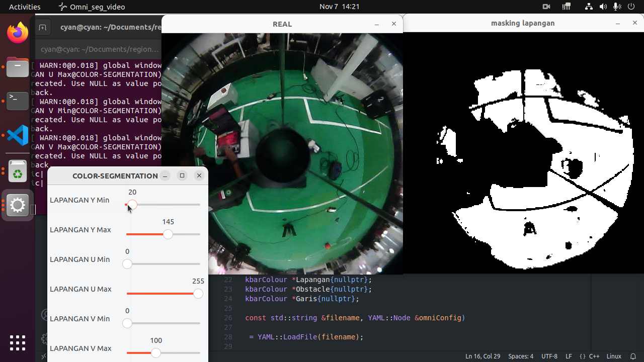Open notifications bell in VS Code status bar
The image size is (644, 362).
(633, 356)
